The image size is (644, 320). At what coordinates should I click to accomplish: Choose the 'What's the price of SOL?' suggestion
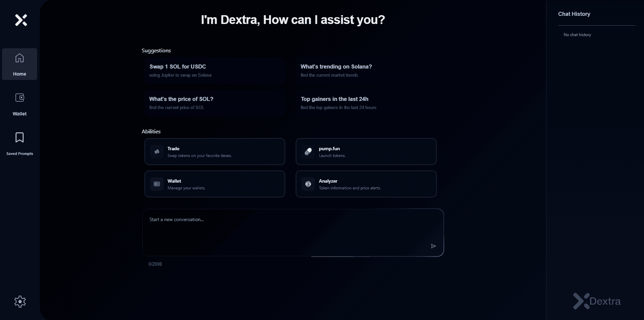click(x=214, y=103)
